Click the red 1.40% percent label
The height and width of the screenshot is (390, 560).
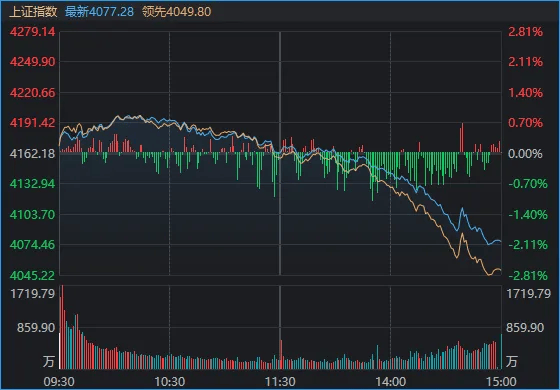point(525,93)
